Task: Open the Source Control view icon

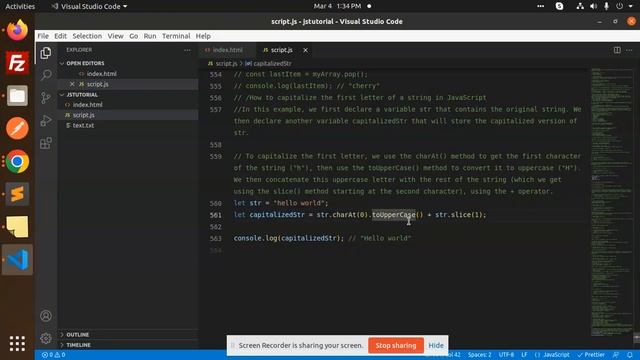Action: [46, 98]
